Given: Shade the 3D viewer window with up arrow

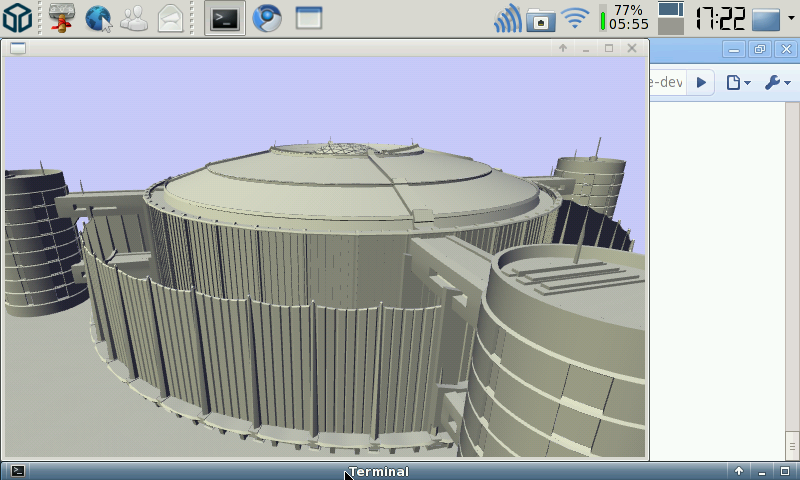Looking at the screenshot, I should (x=563, y=48).
